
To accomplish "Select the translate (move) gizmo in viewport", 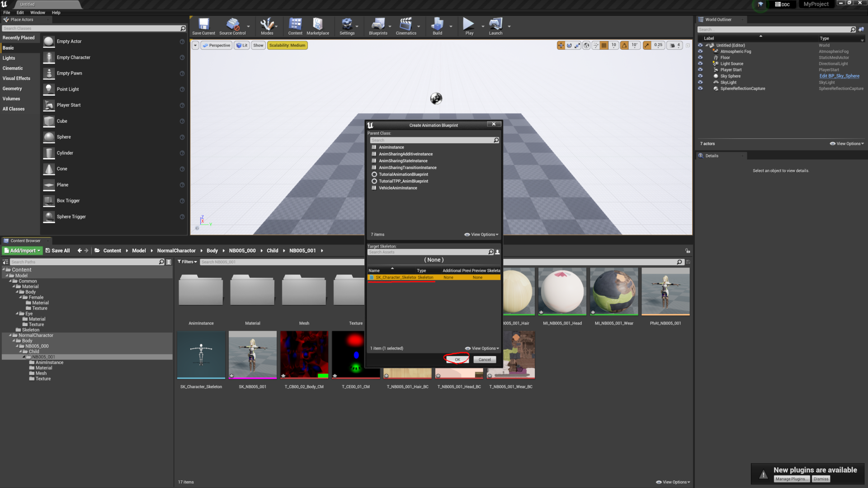I will [561, 45].
